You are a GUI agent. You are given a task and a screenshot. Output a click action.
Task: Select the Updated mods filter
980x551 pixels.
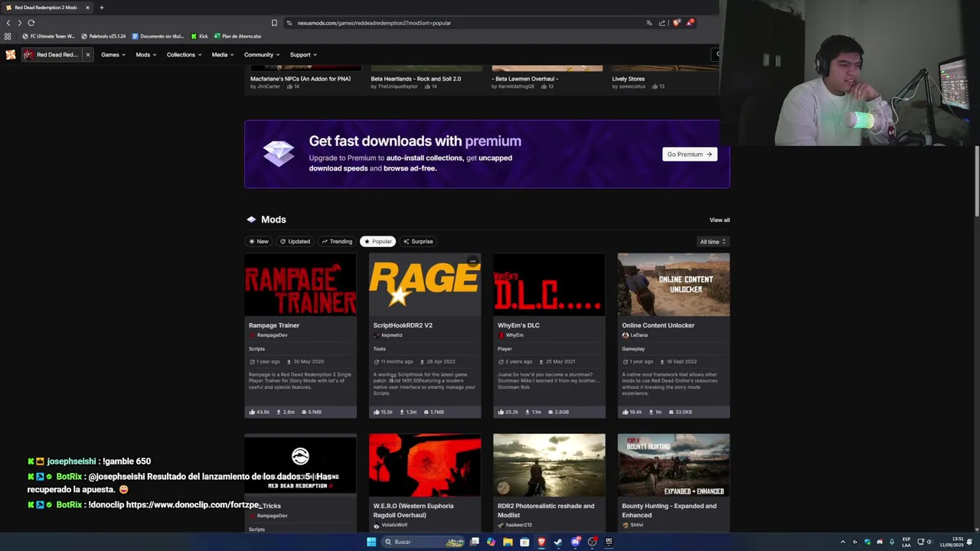(295, 242)
